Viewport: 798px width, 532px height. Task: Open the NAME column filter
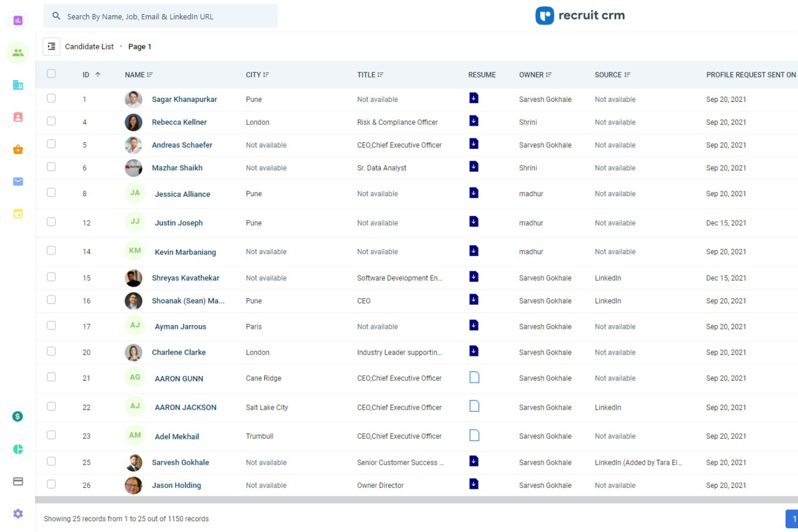pyautogui.click(x=150, y=75)
